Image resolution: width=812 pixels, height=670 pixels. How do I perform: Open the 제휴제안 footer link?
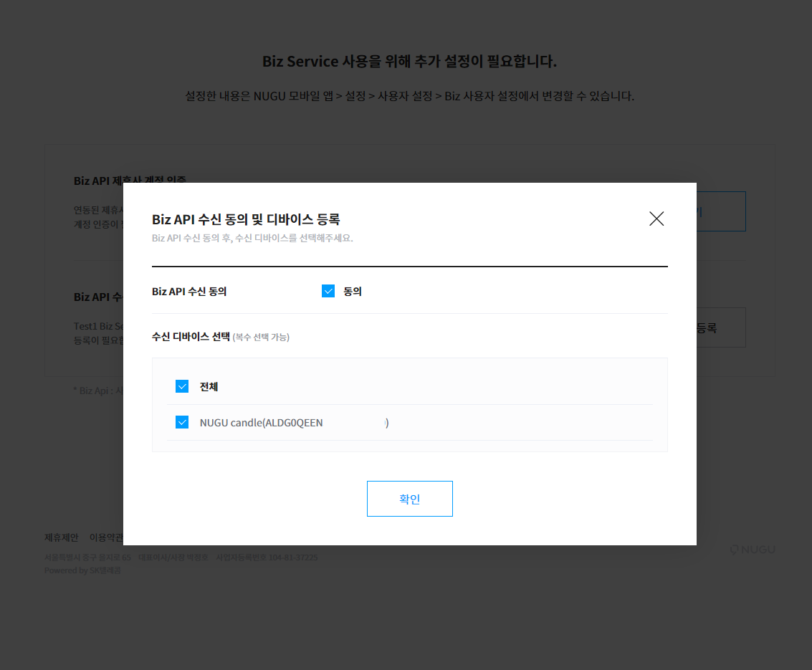[x=61, y=537]
